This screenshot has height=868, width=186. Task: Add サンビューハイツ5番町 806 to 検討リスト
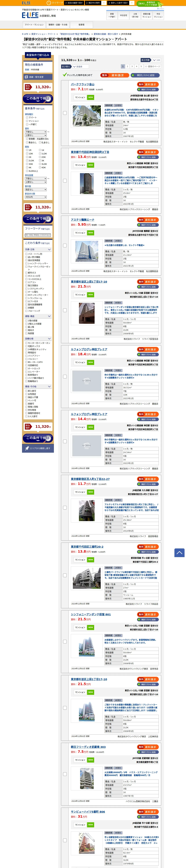[x=148, y=817]
